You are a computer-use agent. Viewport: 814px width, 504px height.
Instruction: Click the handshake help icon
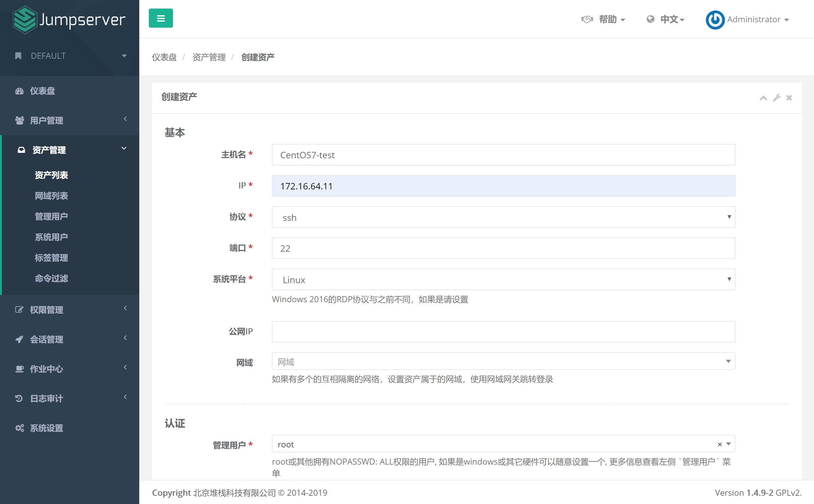[x=587, y=19]
